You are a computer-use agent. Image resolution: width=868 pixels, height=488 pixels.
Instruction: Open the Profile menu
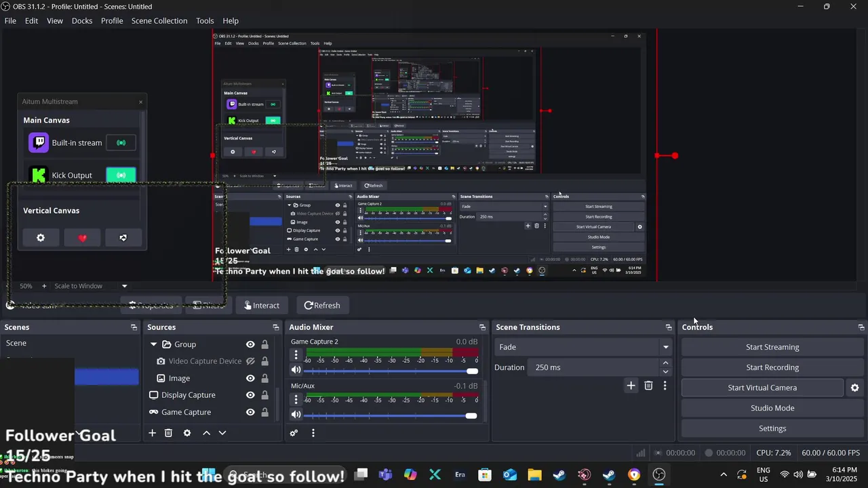pos(112,21)
